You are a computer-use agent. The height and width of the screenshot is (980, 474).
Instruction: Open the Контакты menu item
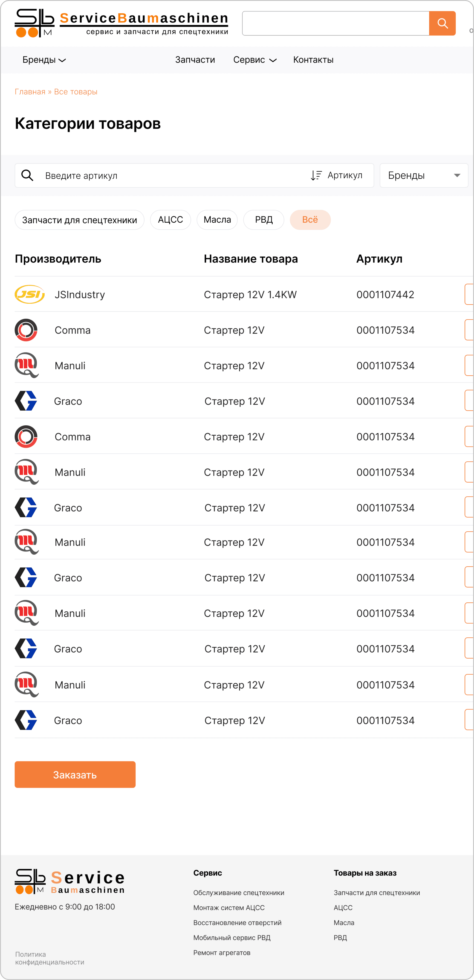pos(313,60)
